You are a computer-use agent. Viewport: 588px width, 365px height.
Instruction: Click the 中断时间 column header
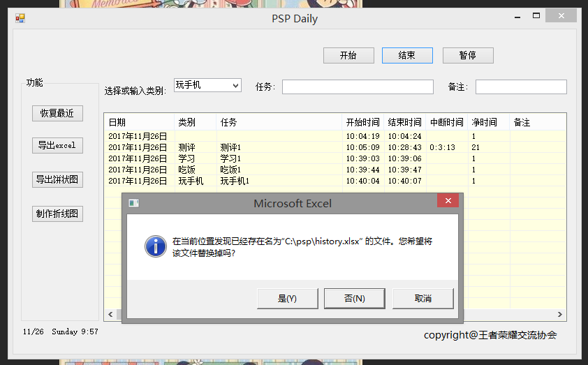(x=447, y=122)
